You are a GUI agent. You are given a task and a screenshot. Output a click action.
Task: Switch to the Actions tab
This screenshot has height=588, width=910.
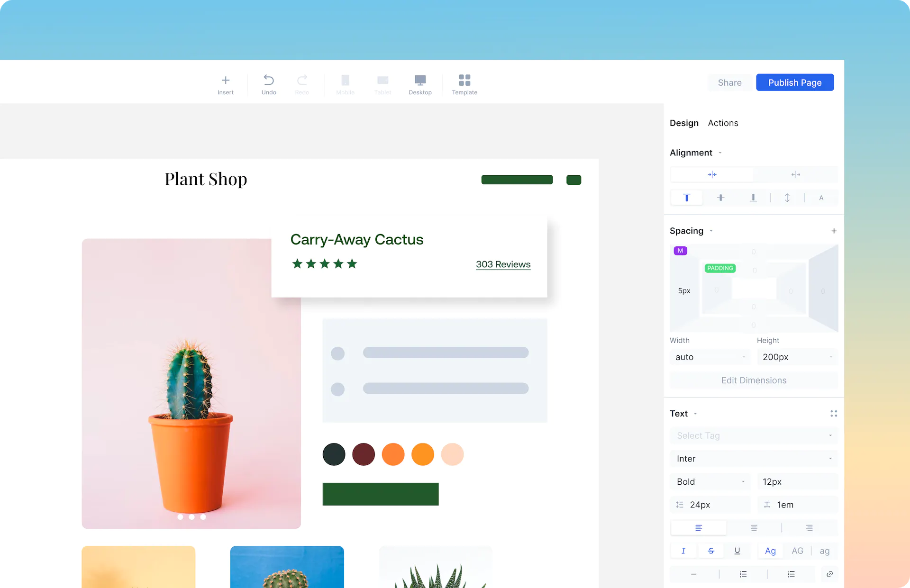(724, 123)
